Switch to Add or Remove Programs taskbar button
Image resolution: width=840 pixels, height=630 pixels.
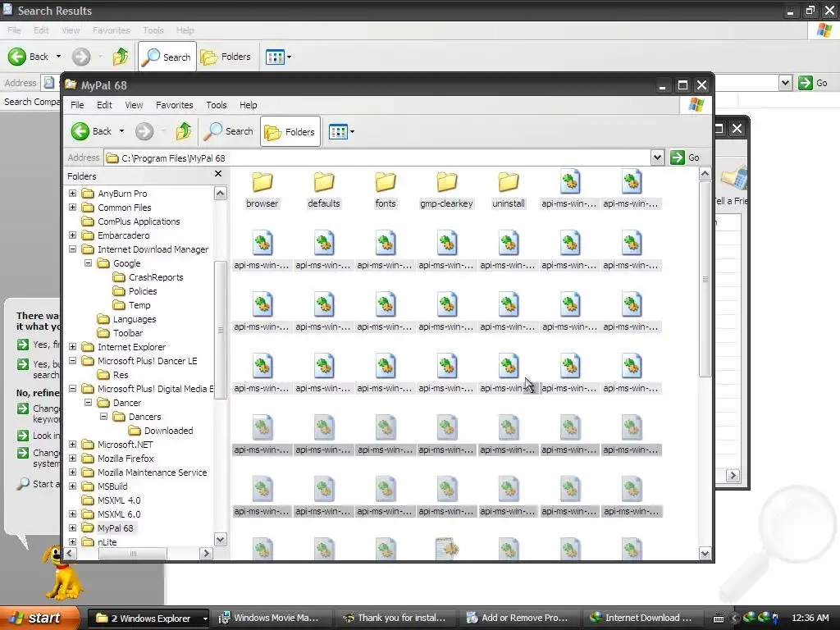(x=519, y=619)
